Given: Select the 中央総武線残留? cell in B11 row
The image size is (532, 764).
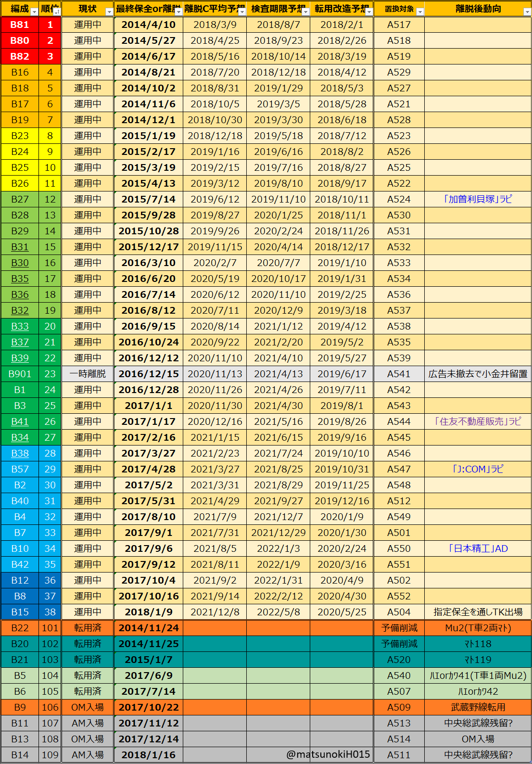Looking at the screenshot, I should click(478, 723).
